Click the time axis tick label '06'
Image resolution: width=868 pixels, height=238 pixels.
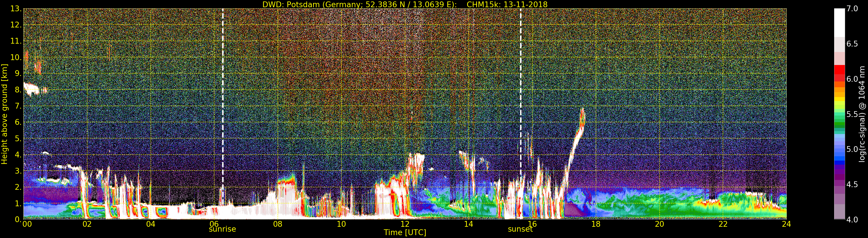click(x=214, y=224)
